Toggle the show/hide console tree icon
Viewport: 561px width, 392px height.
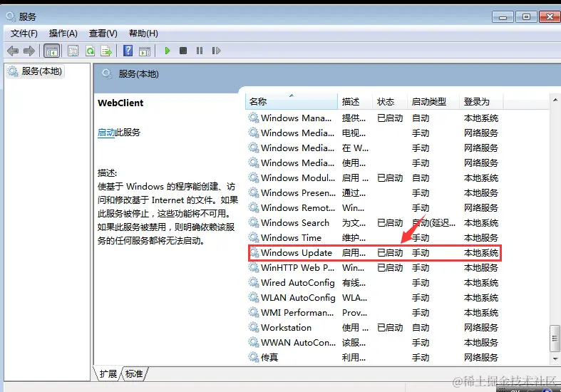coord(52,51)
